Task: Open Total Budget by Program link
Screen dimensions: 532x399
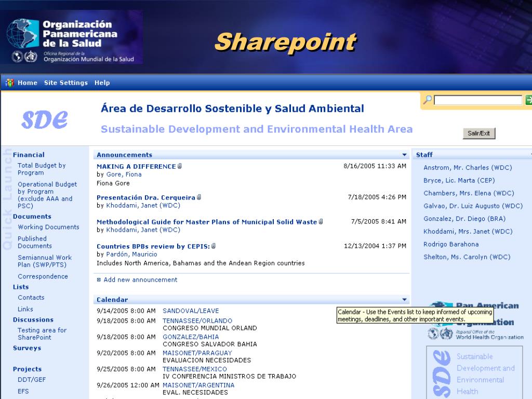Action: point(42,169)
